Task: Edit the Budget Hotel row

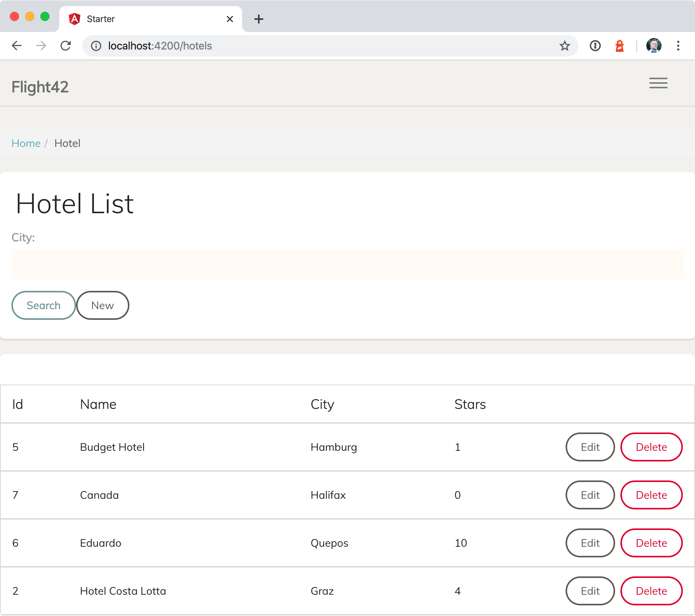Action: pyautogui.click(x=590, y=447)
